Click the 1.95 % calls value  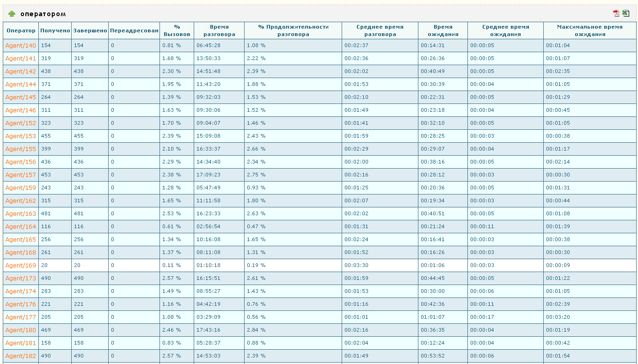pos(172,84)
